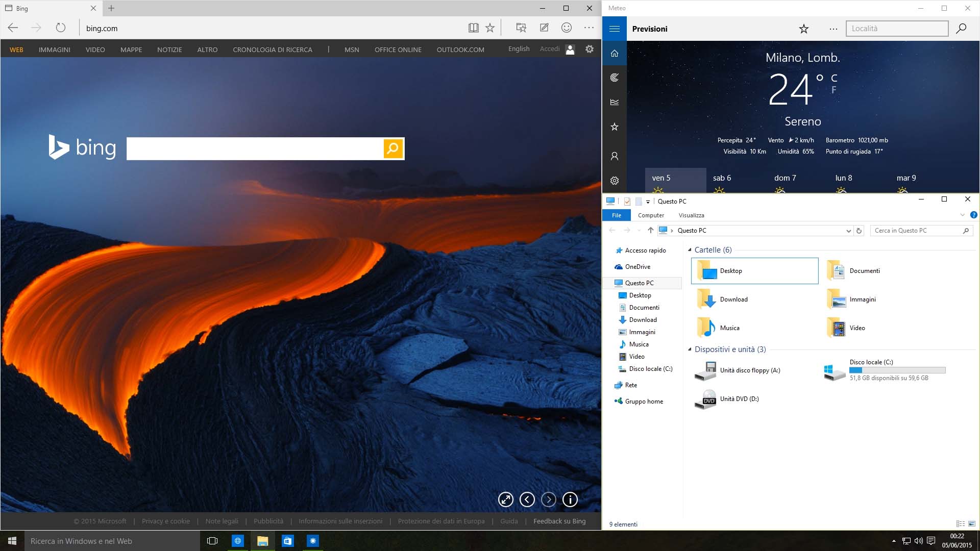Viewport: 980px width, 551px height.
Task: Open a new tab in Edge
Action: (111, 8)
